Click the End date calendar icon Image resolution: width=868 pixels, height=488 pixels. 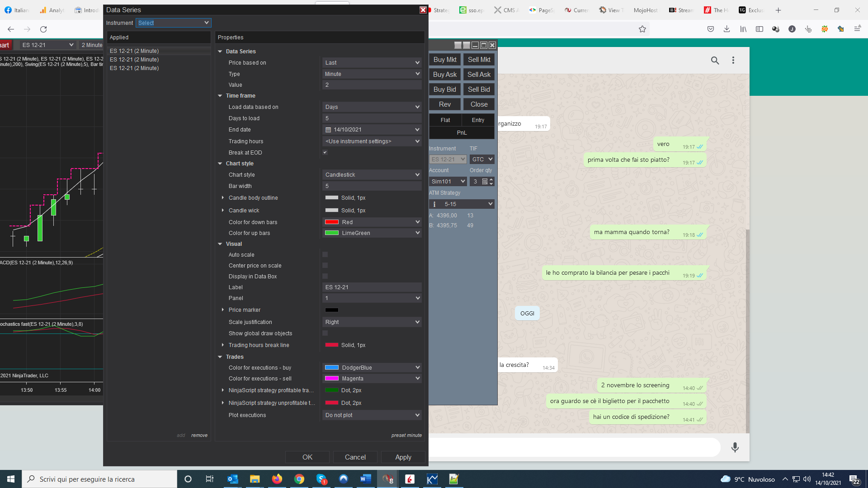pos(328,130)
